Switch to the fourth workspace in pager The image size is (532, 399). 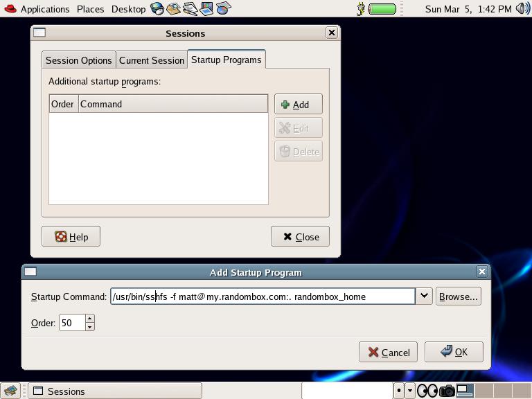522,391
